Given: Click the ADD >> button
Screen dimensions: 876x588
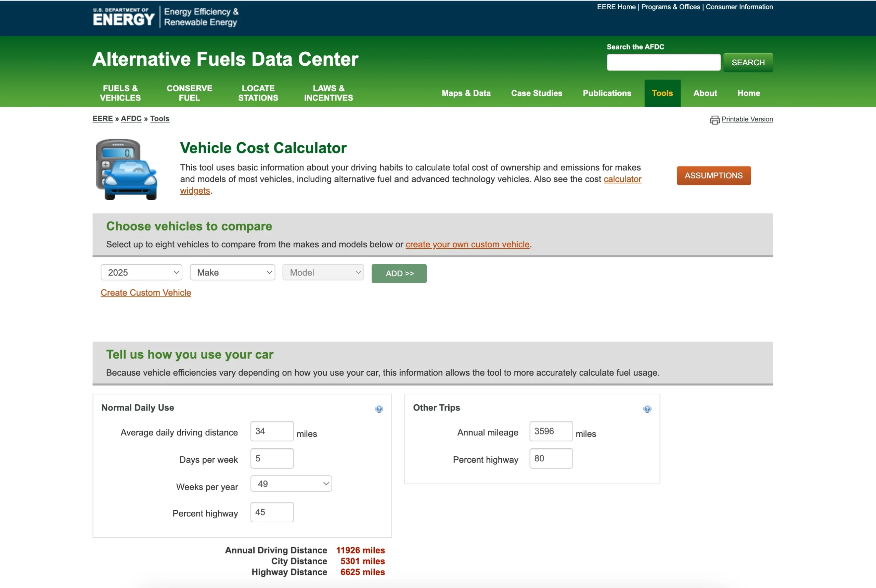Looking at the screenshot, I should (x=399, y=273).
